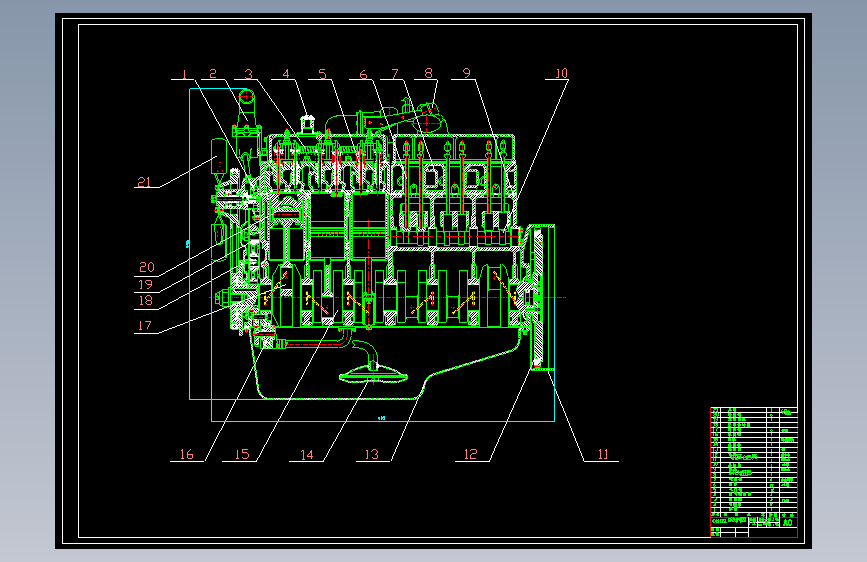
Task: Click the part callout number 6
Action: point(363,74)
